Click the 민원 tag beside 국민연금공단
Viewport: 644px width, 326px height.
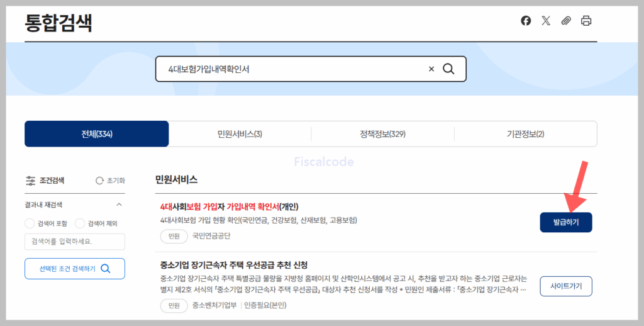tap(174, 236)
